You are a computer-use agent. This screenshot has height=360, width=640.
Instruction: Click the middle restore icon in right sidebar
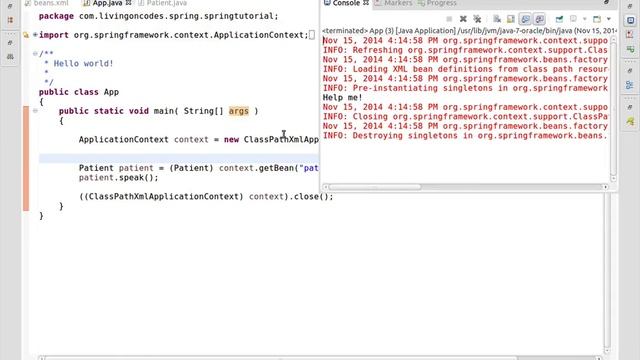[x=630, y=71]
